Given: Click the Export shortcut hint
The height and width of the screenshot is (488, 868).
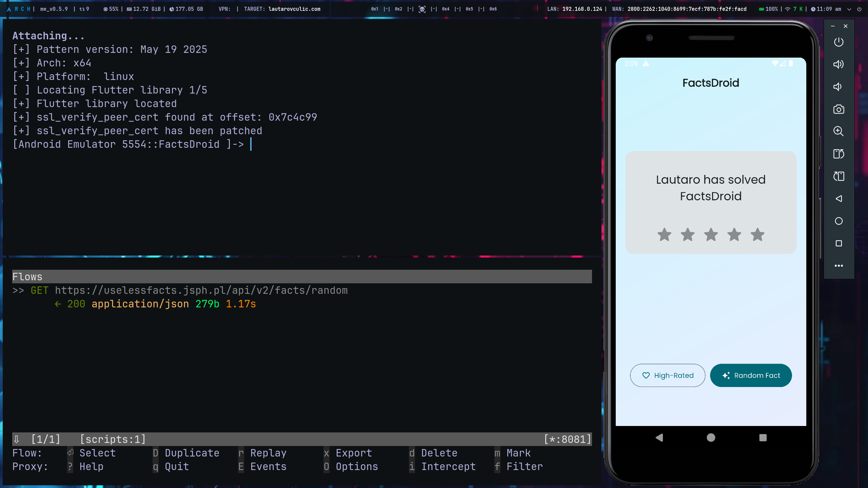Looking at the screenshot, I should pos(348,453).
